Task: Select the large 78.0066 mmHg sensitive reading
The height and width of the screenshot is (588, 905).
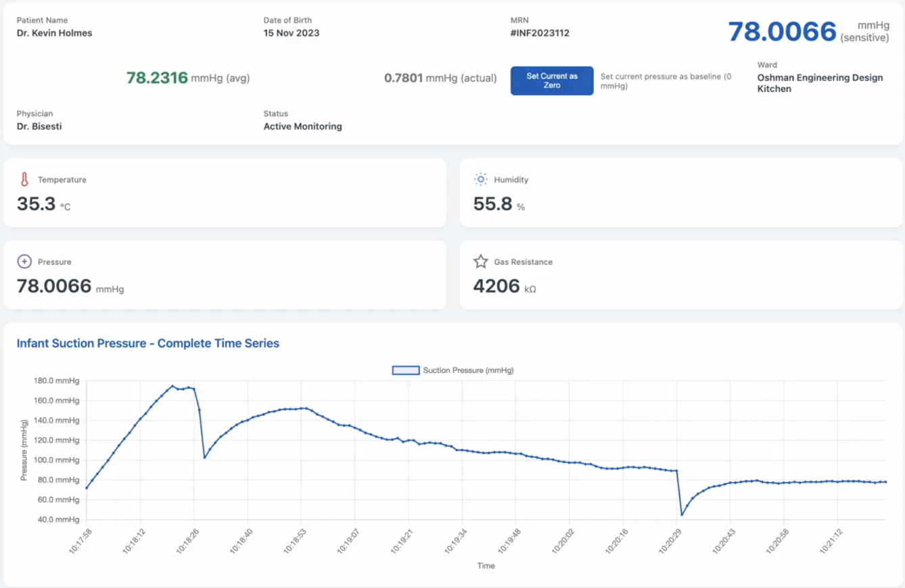Action: [x=782, y=31]
